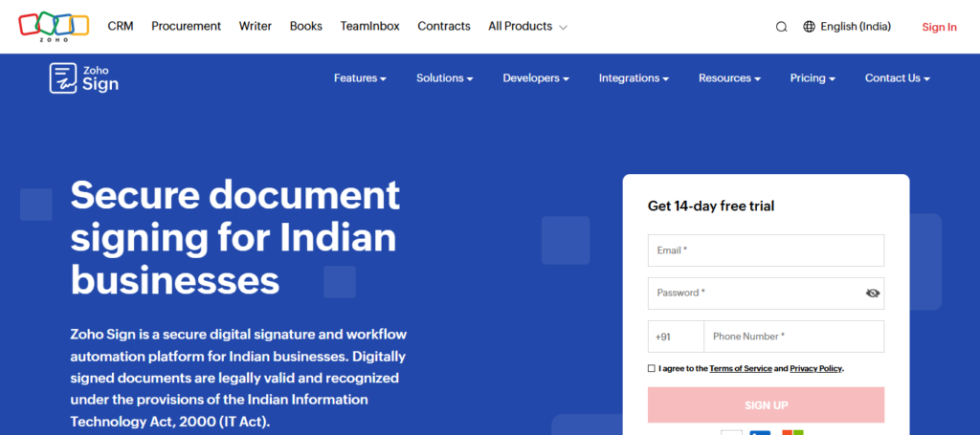Expand the All Products dropdown

point(527,26)
